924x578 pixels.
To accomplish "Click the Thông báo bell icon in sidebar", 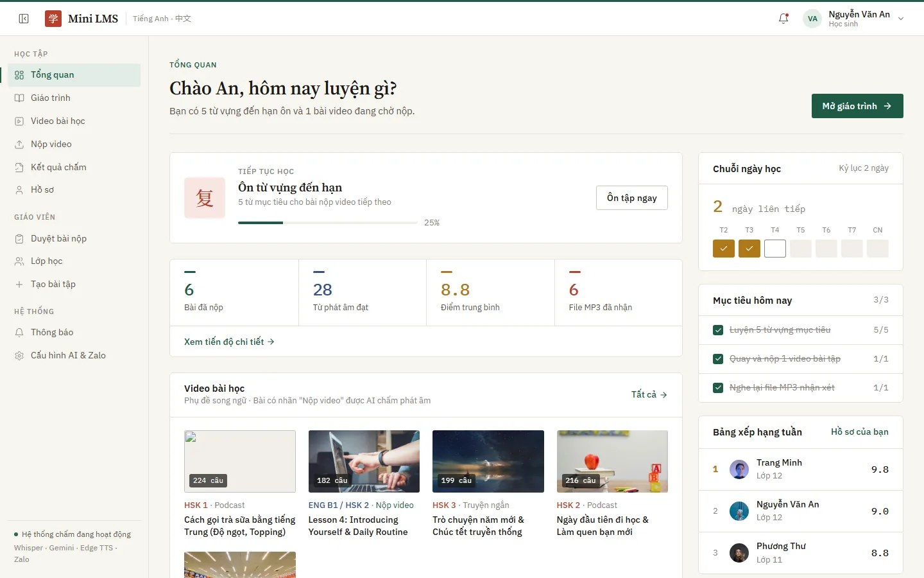I will (x=19, y=333).
